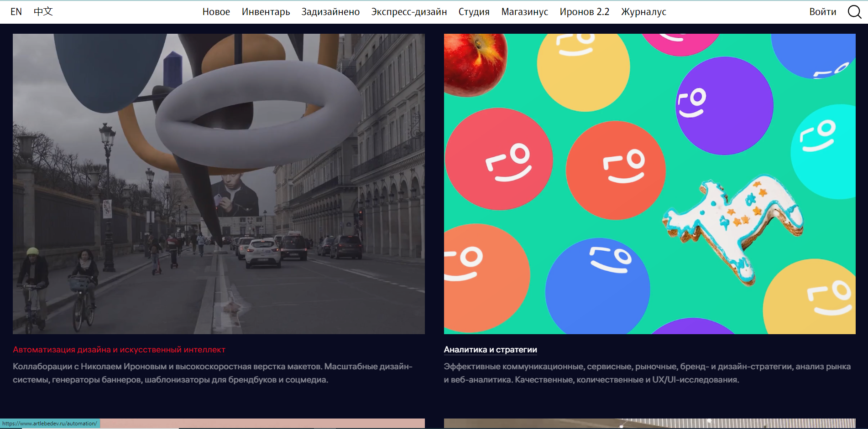Open the Студия menu item

point(474,12)
